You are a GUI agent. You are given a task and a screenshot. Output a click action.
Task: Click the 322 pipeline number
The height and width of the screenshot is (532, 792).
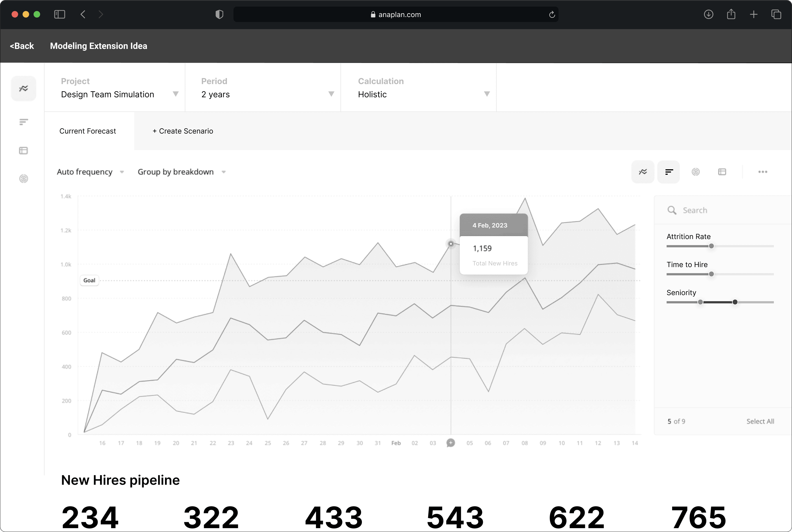(x=211, y=517)
